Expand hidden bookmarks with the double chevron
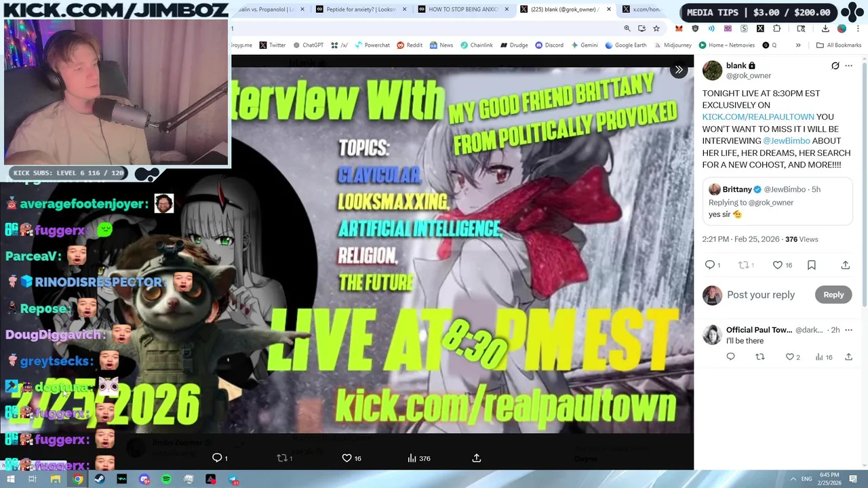This screenshot has width=868, height=488. [x=797, y=45]
